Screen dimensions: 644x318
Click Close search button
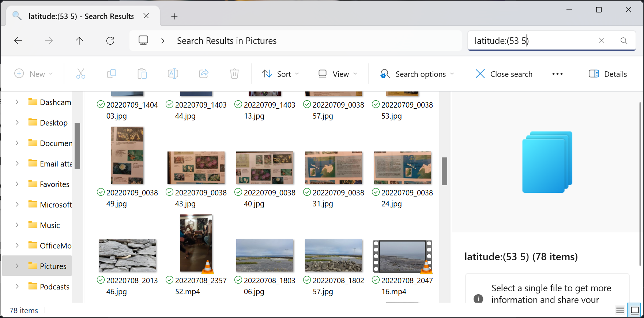504,74
